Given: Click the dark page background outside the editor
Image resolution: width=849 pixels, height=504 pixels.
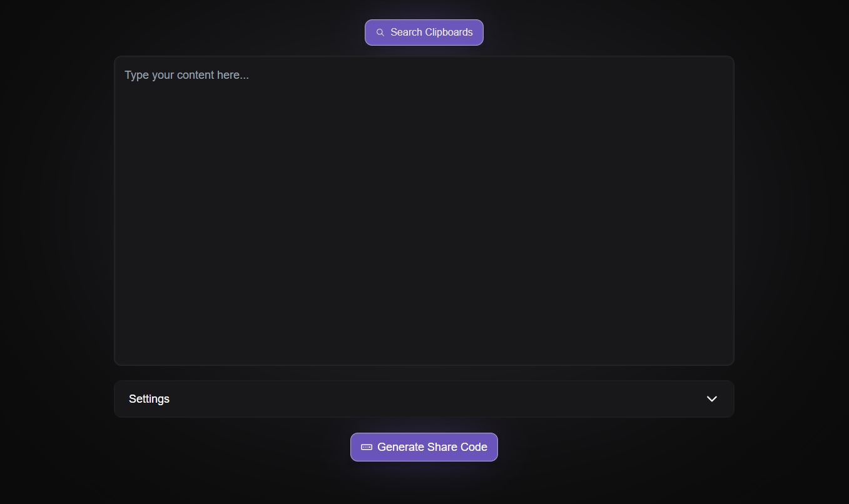Looking at the screenshot, I should 56,250.
